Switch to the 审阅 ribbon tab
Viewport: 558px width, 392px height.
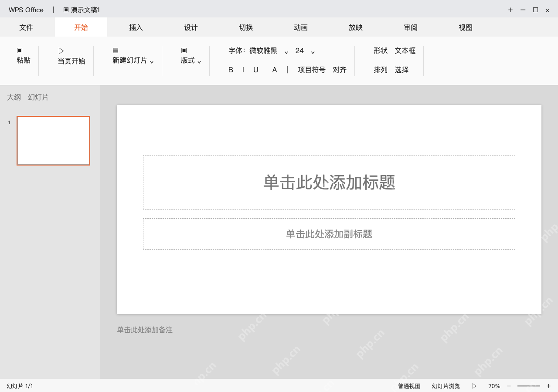411,27
